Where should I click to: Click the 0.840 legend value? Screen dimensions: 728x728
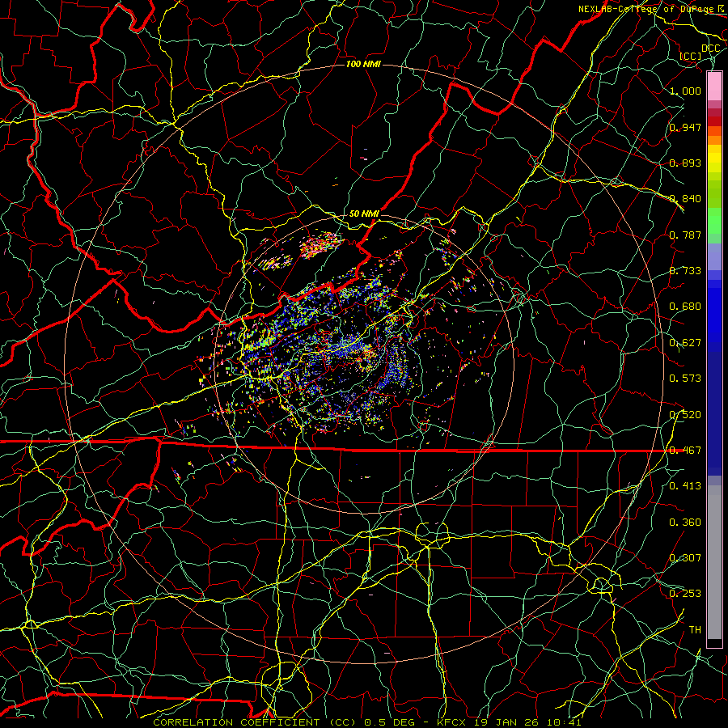[x=685, y=199]
